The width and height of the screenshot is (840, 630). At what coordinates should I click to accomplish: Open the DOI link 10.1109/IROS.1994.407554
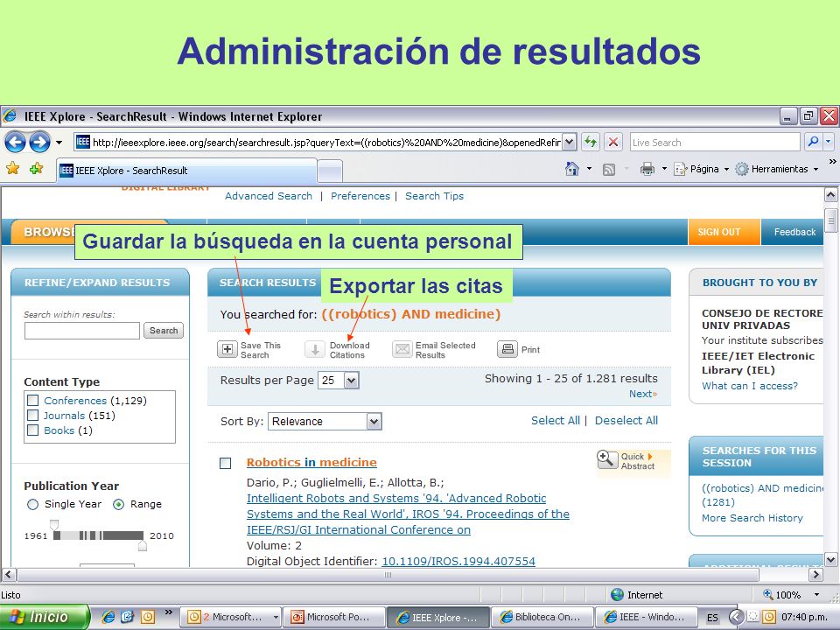[x=458, y=562]
